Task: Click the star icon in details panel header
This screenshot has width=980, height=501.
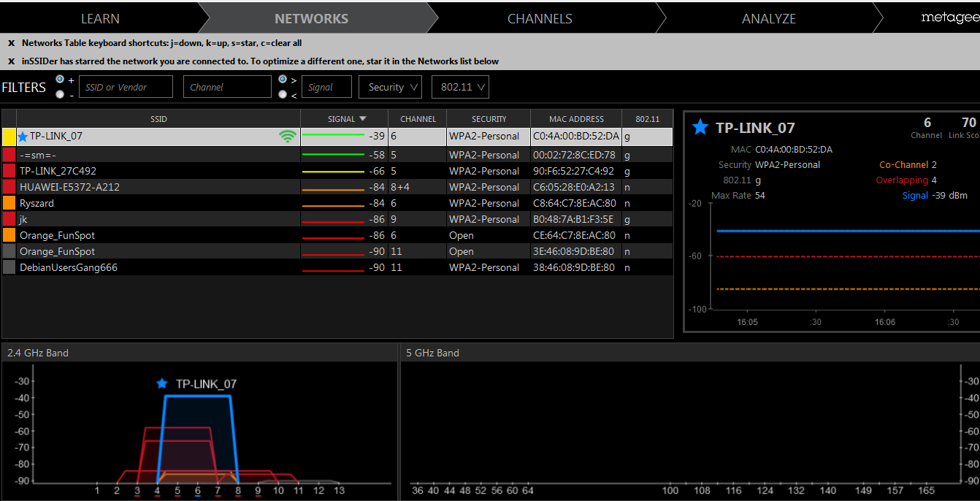Action: [700, 128]
